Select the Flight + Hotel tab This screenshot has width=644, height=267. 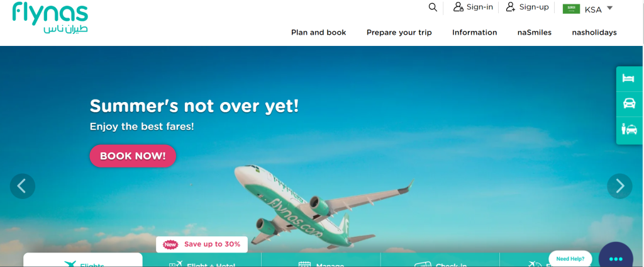pyautogui.click(x=202, y=263)
